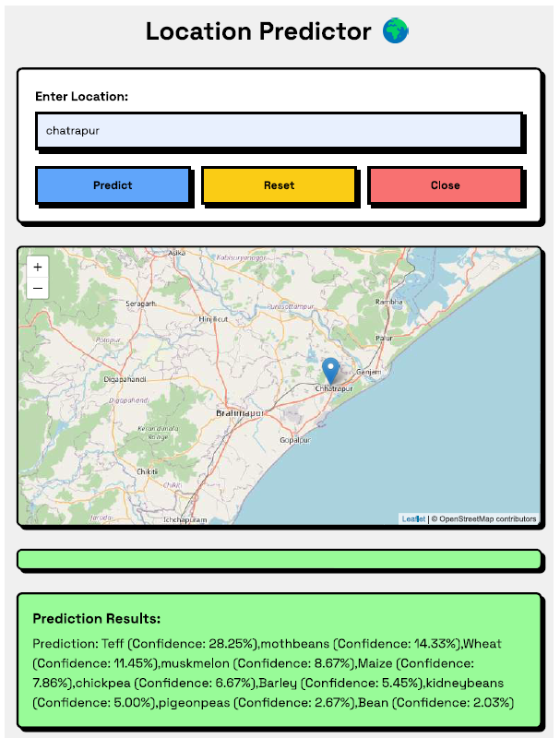Click the Ganjam label on the map
The image size is (560, 738).
pyautogui.click(x=368, y=372)
